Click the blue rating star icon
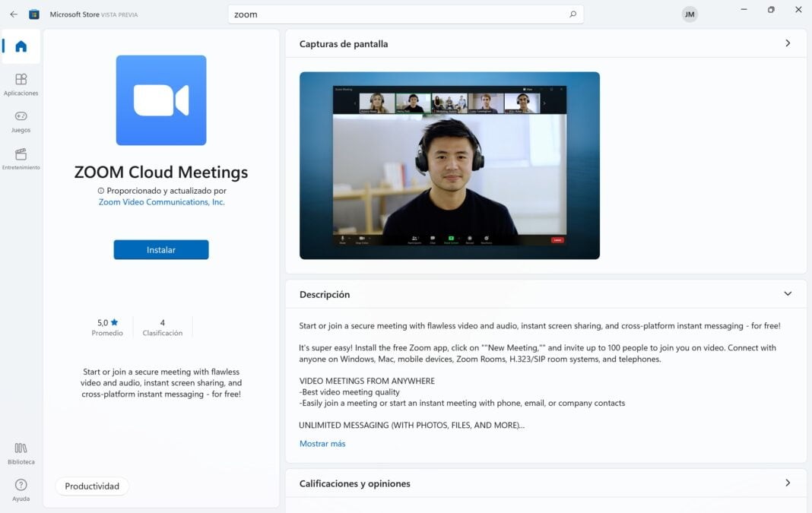The width and height of the screenshot is (812, 513). pos(115,322)
